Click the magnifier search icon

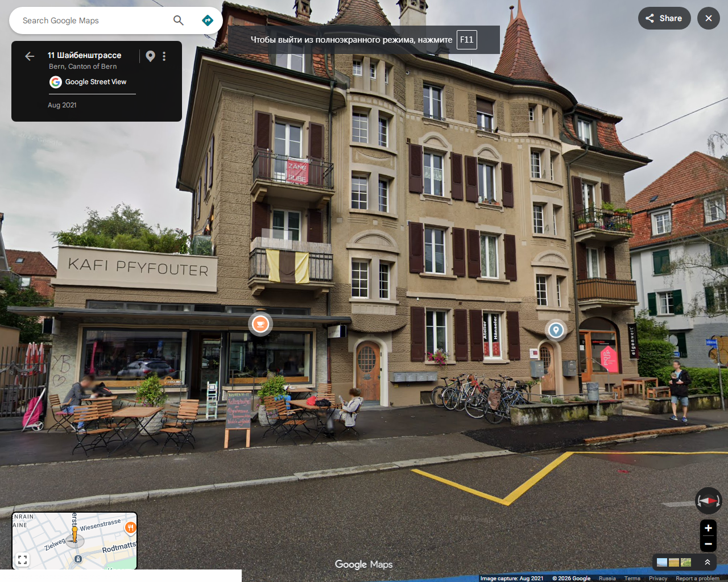tap(179, 20)
